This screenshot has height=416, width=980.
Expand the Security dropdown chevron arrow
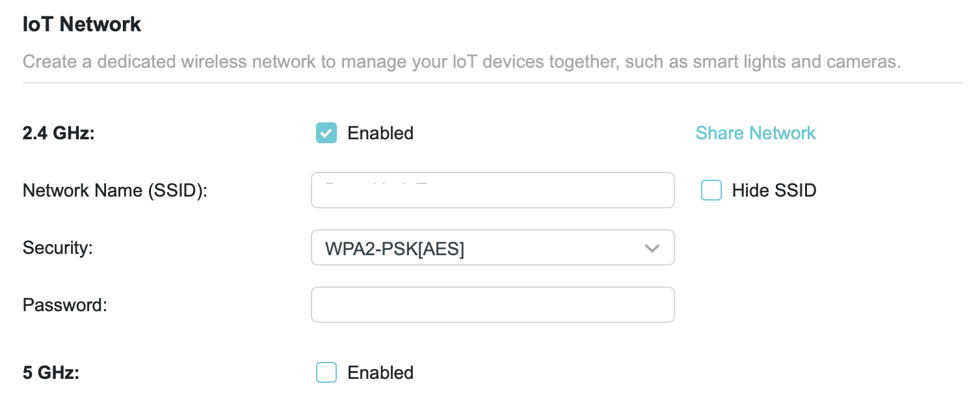[652, 248]
